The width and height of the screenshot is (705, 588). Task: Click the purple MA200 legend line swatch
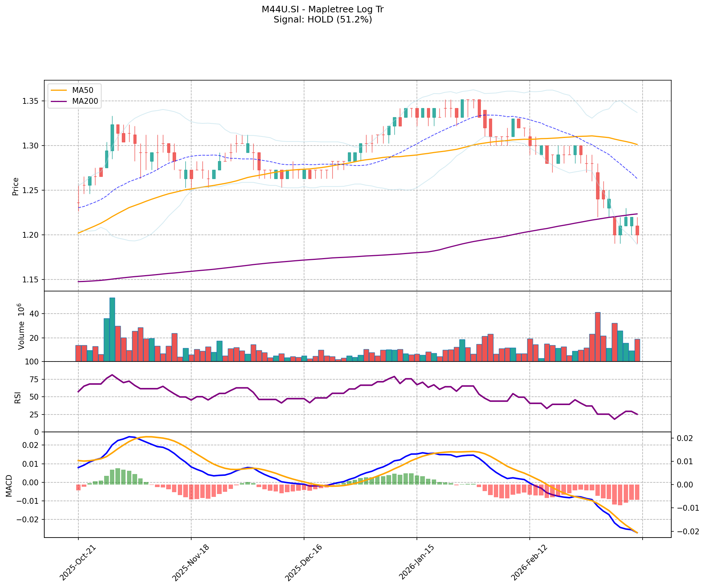coord(59,101)
